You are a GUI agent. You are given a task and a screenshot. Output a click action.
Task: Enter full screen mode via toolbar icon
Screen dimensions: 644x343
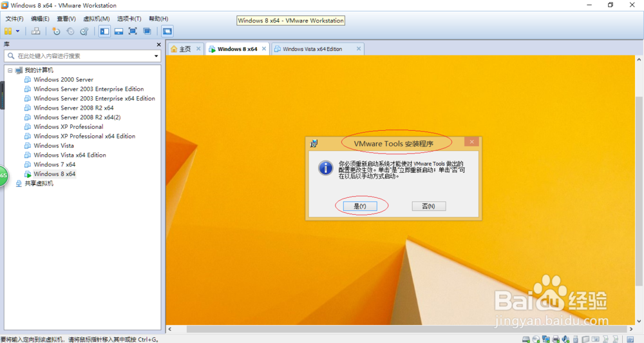coord(133,31)
